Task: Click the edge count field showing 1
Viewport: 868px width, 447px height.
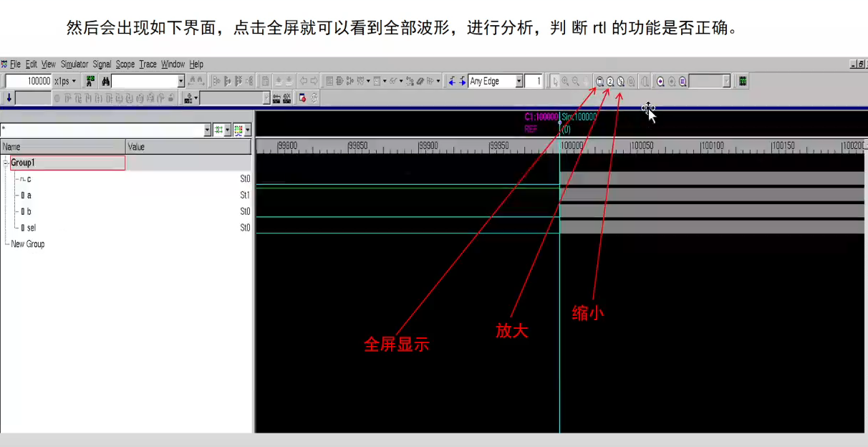Action: click(x=534, y=82)
